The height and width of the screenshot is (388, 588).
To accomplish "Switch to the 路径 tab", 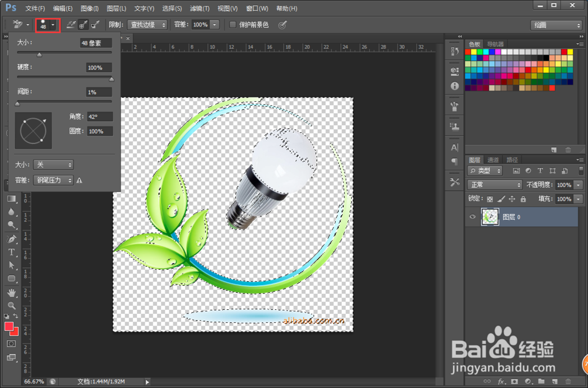I will click(512, 160).
